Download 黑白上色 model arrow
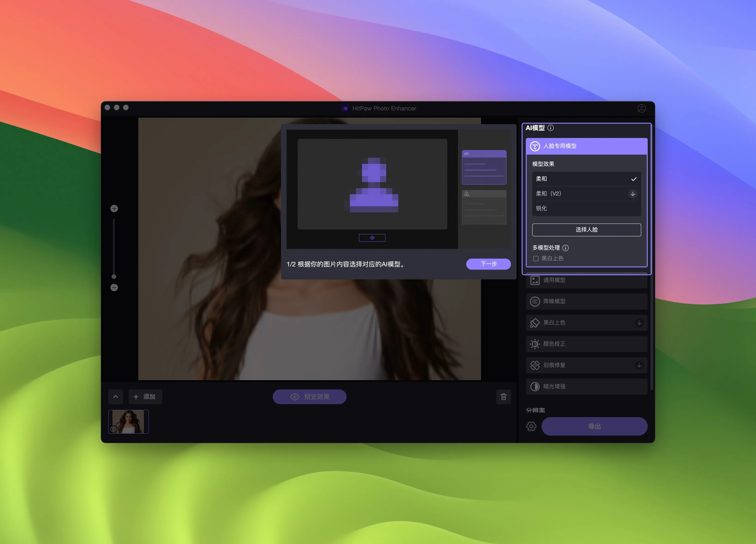The width and height of the screenshot is (756, 544). click(639, 323)
